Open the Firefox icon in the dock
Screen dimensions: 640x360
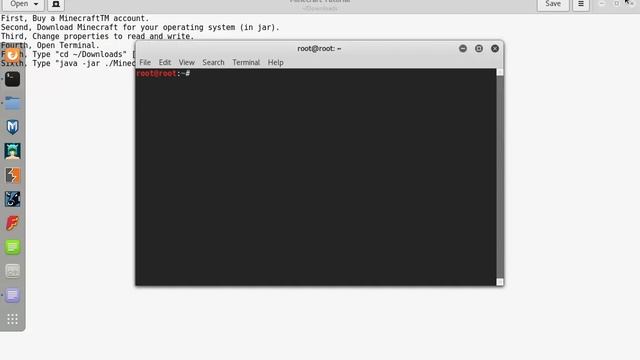coord(12,55)
